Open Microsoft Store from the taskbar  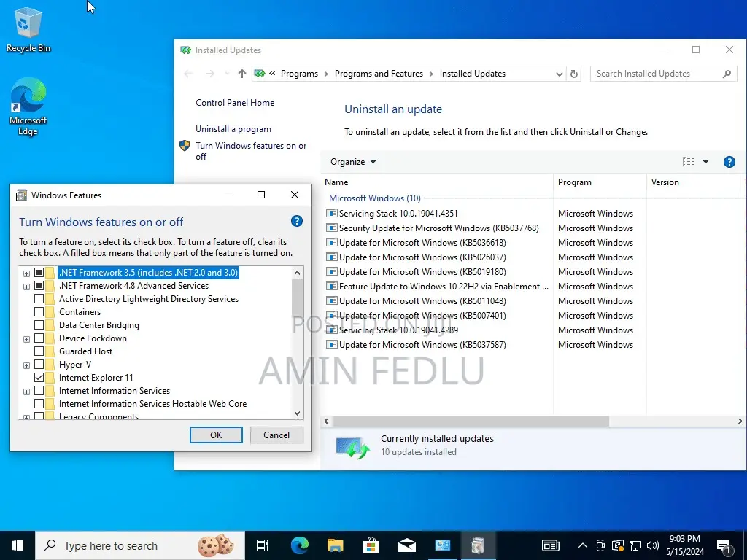pos(371,545)
